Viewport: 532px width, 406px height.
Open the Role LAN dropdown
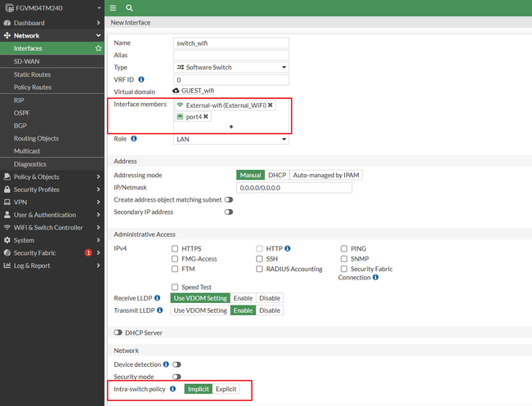[231, 139]
